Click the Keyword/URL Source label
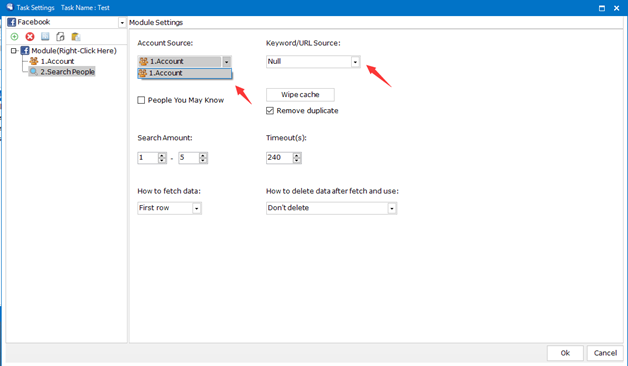The height and width of the screenshot is (366, 628). click(303, 43)
